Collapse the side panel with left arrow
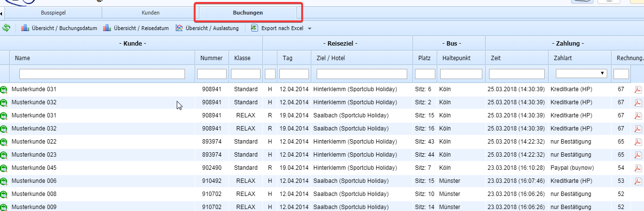This screenshot has height=211, width=644. pyautogui.click(x=1, y=13)
